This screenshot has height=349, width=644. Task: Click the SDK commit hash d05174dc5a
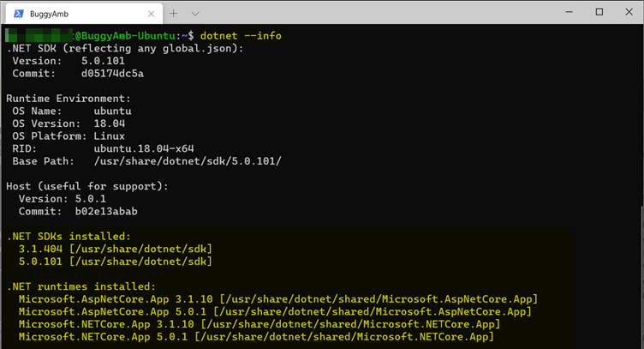tap(112, 74)
